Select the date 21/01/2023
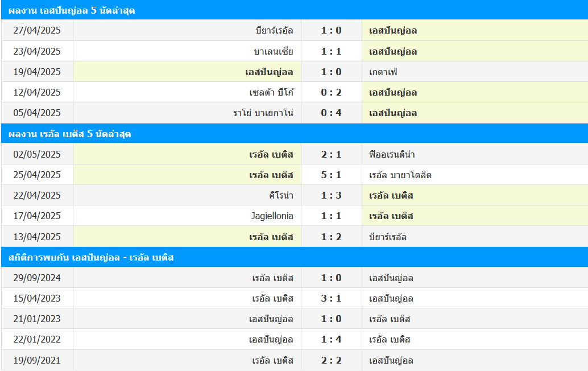 point(37,319)
